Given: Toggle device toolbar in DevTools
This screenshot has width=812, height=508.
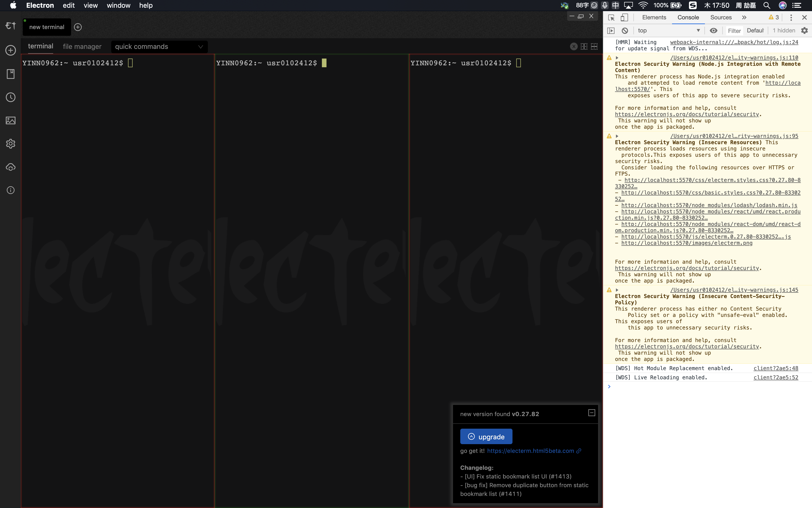Looking at the screenshot, I should click(624, 17).
